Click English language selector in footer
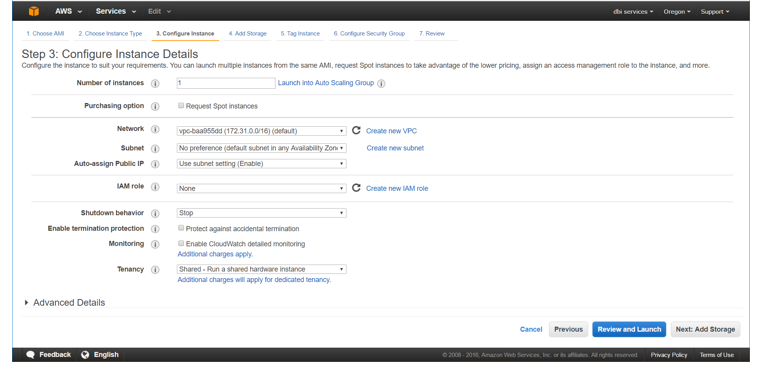This screenshot has height=373, width=770. coord(100,355)
